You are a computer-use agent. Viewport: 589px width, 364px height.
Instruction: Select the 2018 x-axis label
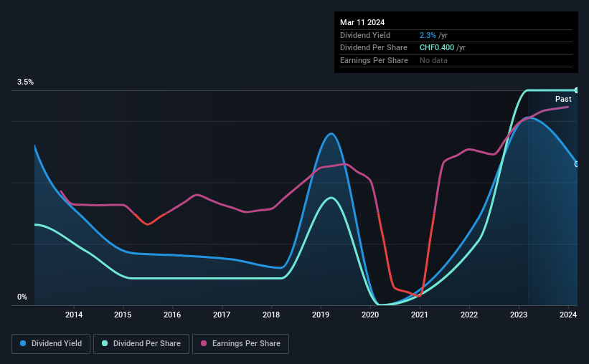point(271,315)
